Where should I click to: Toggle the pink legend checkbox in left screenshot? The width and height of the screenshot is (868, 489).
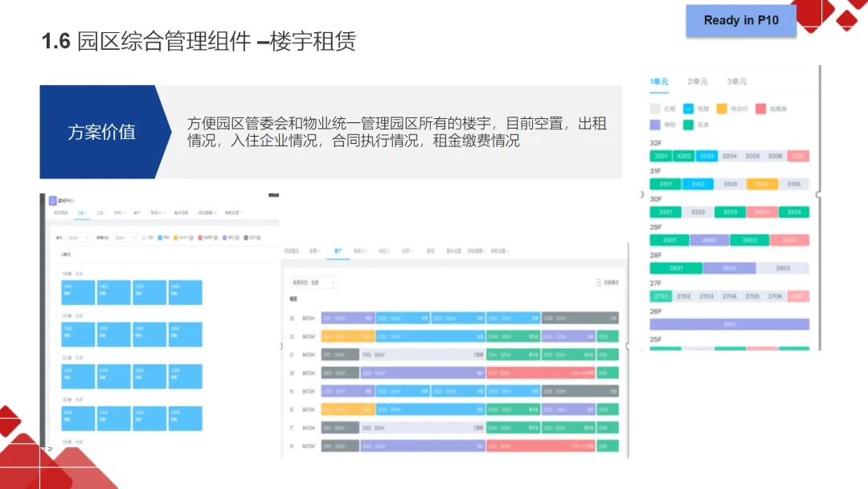tap(200, 237)
